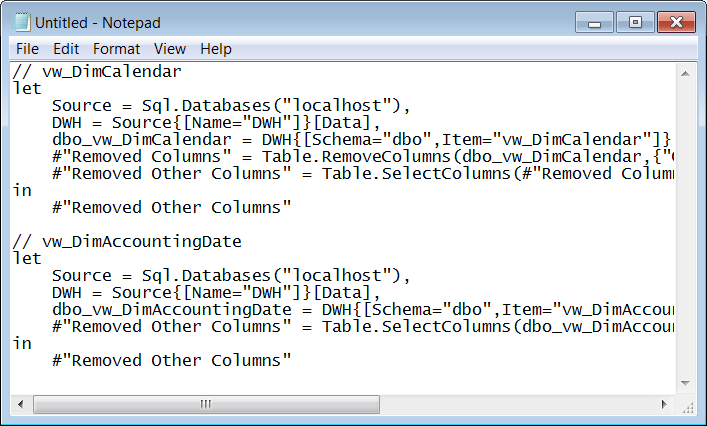Open the File menu
The width and height of the screenshot is (707, 426).
click(x=28, y=49)
